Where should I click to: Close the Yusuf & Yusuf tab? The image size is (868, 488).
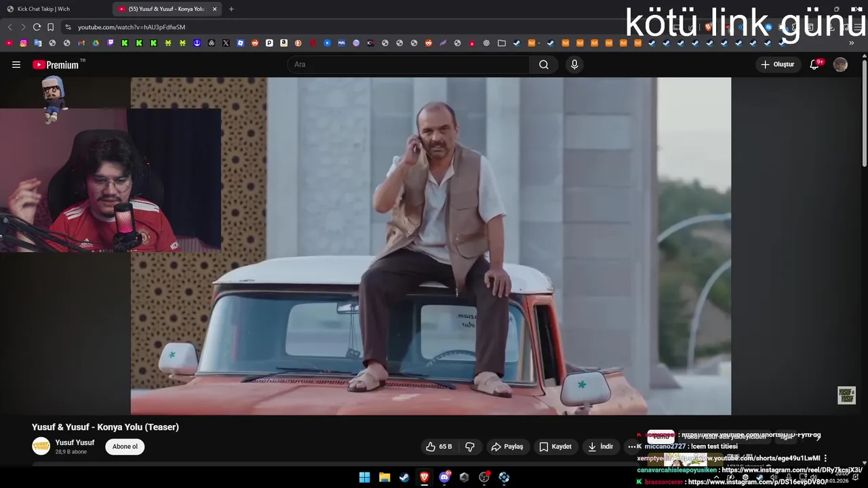tap(215, 9)
